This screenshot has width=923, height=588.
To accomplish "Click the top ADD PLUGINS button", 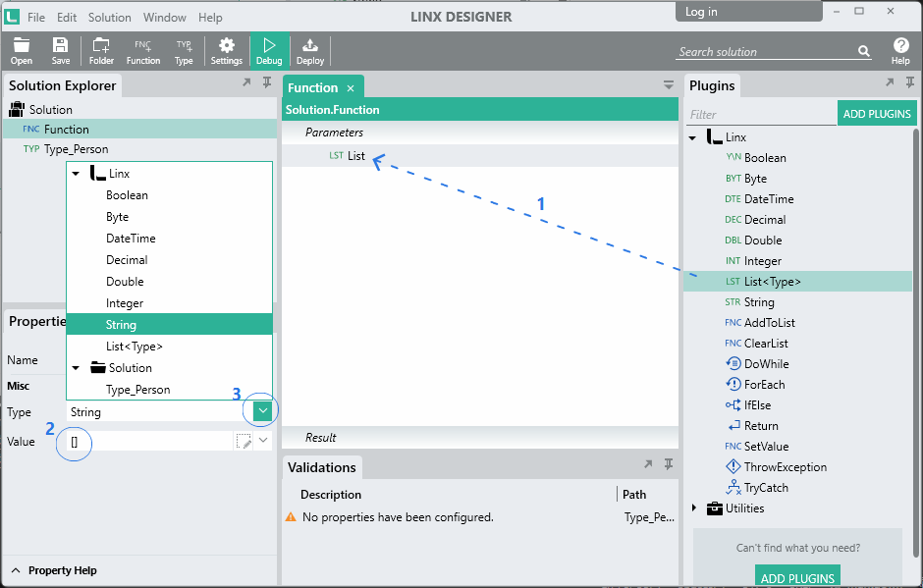I will pos(877,114).
